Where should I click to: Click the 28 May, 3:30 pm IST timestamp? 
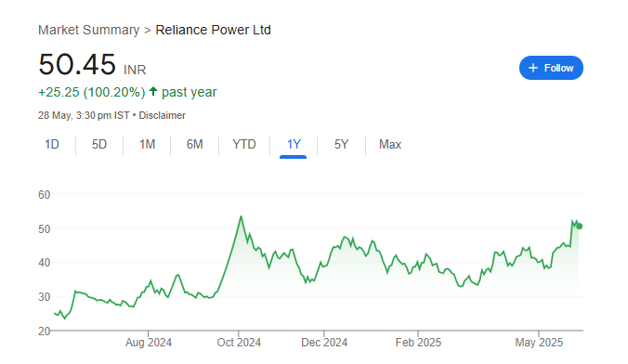pos(84,115)
